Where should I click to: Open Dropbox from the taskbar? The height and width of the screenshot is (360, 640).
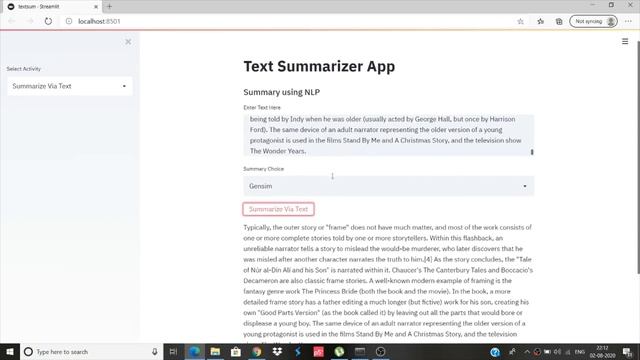click(x=277, y=352)
